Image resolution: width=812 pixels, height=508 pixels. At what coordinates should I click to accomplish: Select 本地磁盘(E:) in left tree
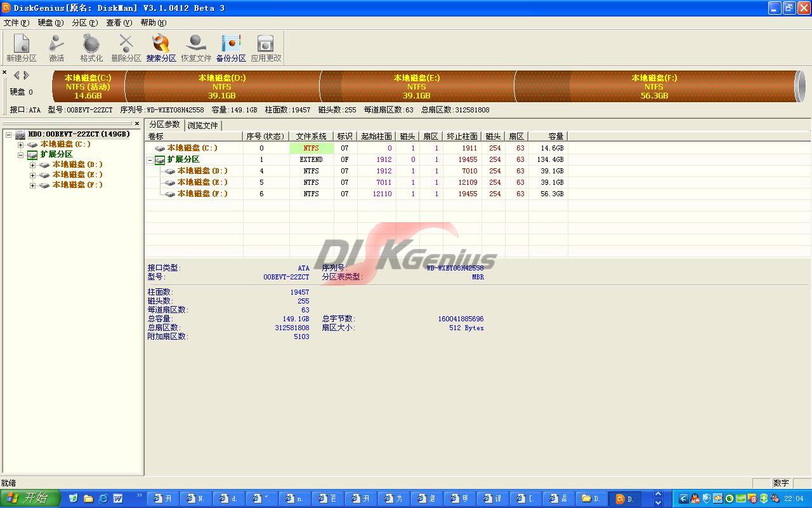pos(77,175)
